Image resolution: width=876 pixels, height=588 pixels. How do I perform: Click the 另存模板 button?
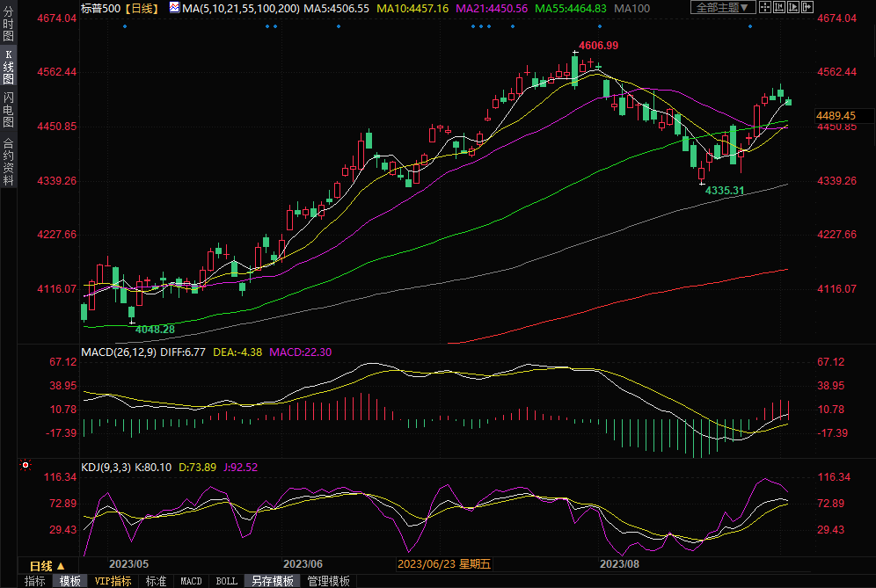(272, 581)
